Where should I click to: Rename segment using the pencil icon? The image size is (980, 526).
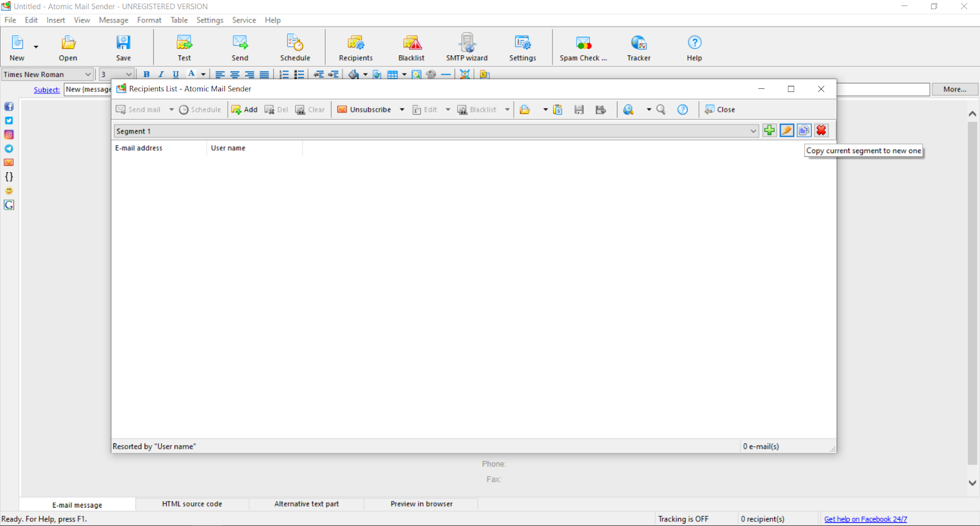(787, 130)
